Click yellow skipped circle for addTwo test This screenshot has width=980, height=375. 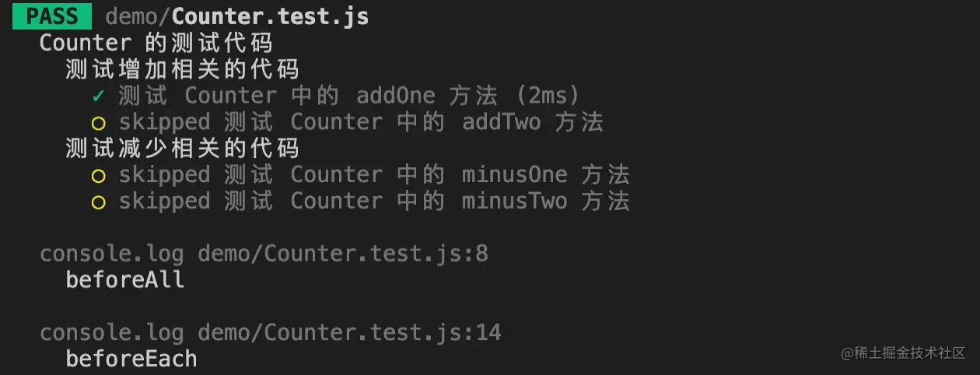(98, 123)
